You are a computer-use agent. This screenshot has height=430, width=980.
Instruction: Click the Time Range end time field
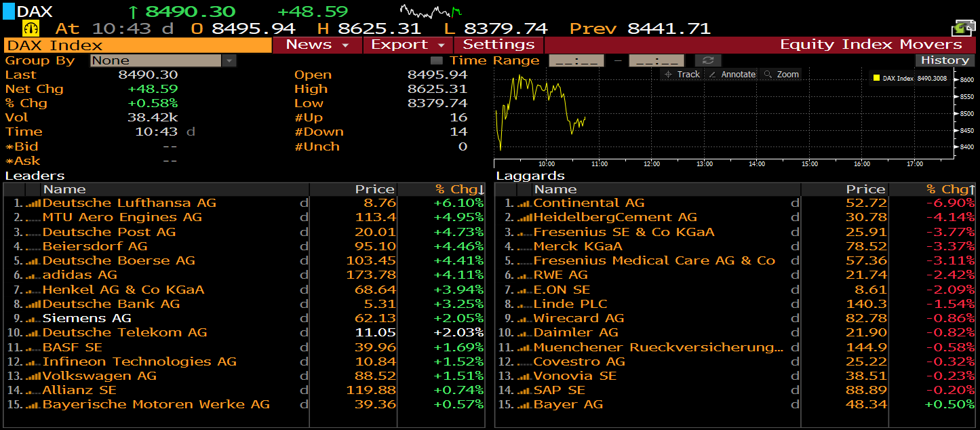(656, 60)
